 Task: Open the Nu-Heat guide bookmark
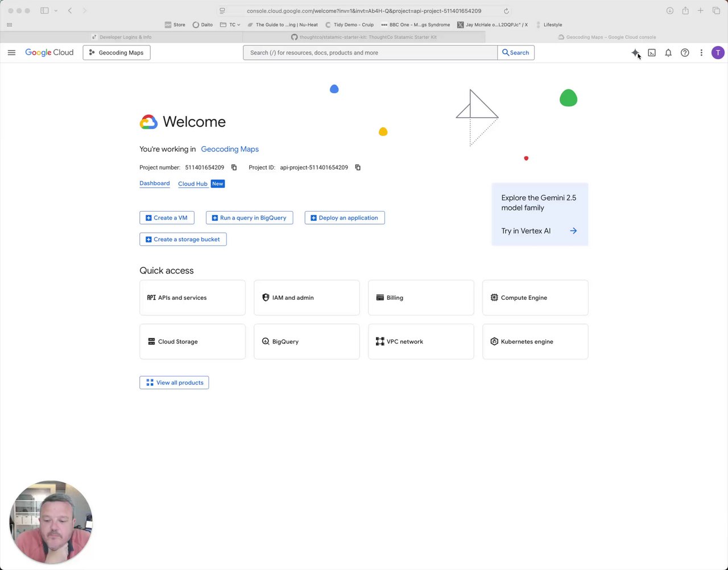point(282,24)
